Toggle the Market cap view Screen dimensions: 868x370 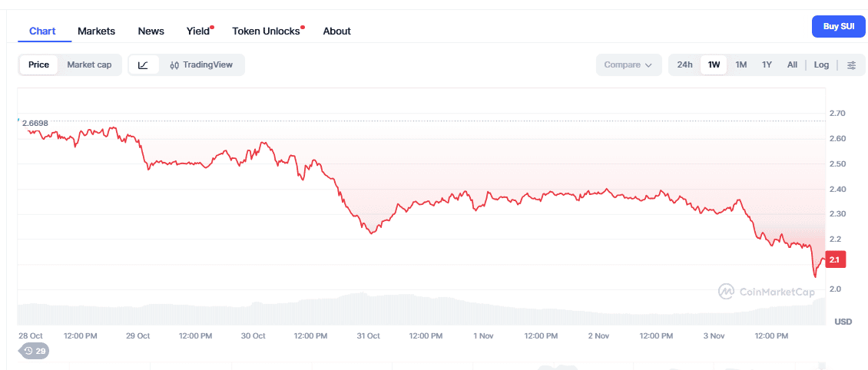[89, 65]
